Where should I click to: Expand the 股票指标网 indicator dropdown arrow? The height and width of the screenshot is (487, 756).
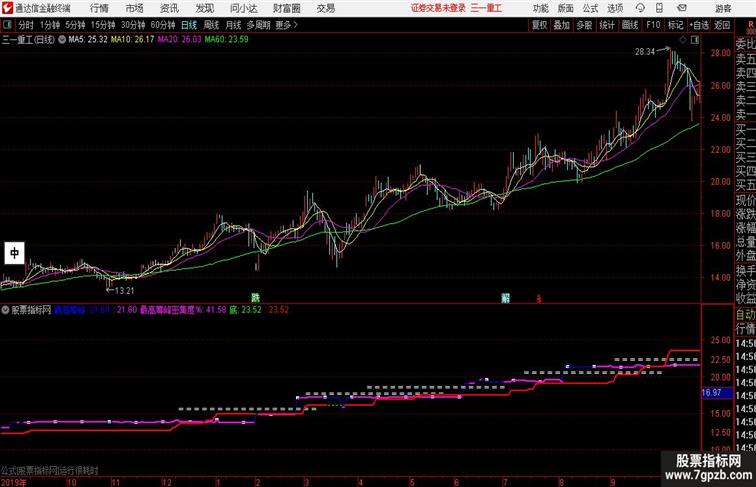tap(5, 310)
